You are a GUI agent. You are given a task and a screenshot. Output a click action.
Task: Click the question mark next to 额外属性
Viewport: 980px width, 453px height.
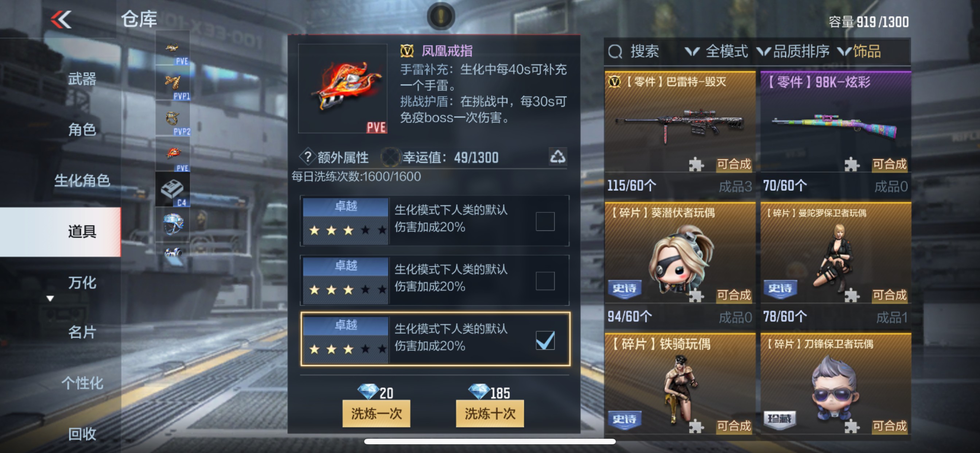308,156
